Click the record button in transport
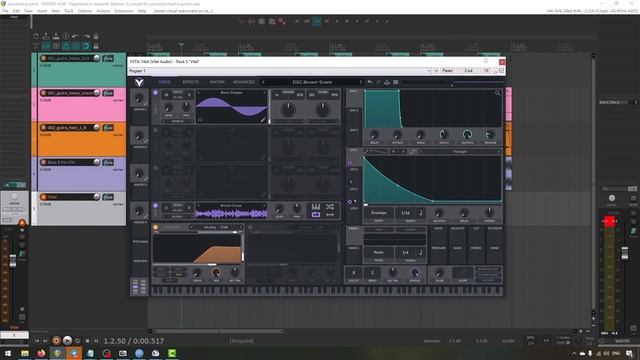The height and width of the screenshot is (360, 640). click(x=57, y=340)
